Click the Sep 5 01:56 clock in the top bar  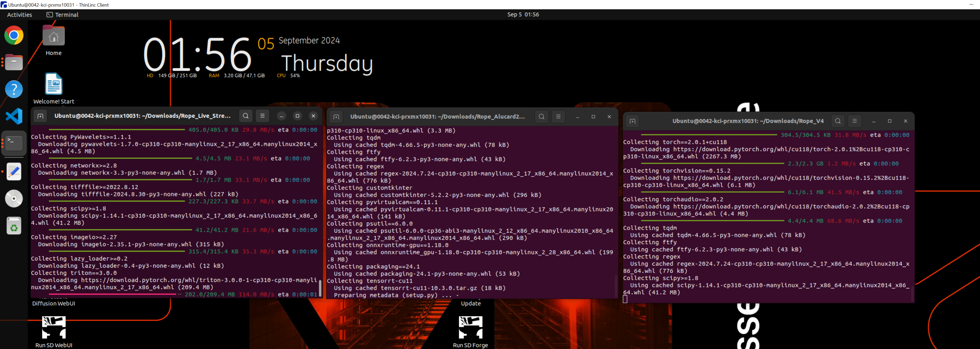coord(523,15)
